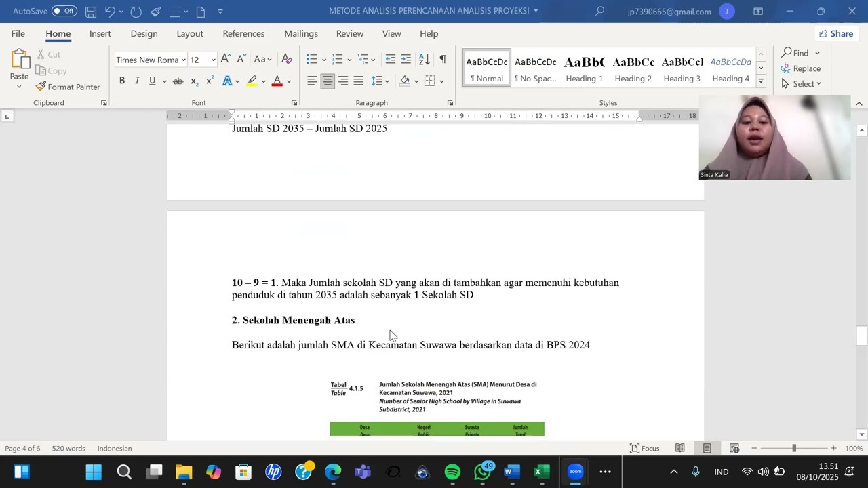The width and height of the screenshot is (868, 488).
Task: Switch to Insert tab
Action: point(100,33)
